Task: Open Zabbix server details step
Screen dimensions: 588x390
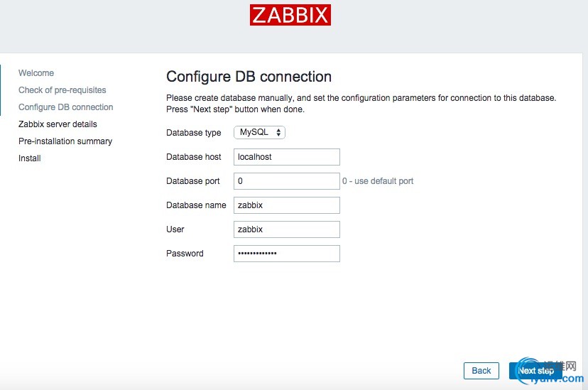Action: (x=58, y=124)
